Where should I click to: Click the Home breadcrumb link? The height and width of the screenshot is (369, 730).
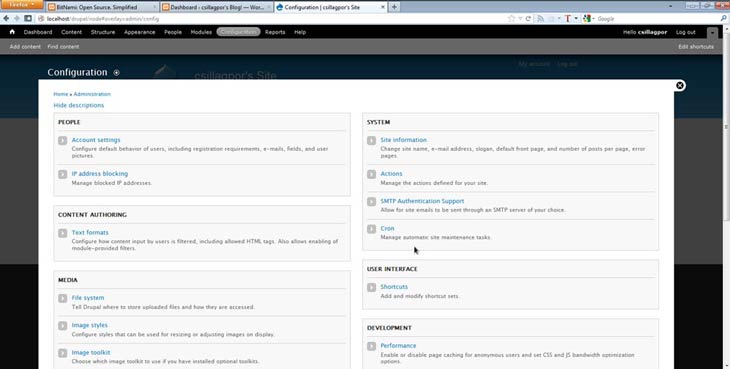(x=61, y=94)
